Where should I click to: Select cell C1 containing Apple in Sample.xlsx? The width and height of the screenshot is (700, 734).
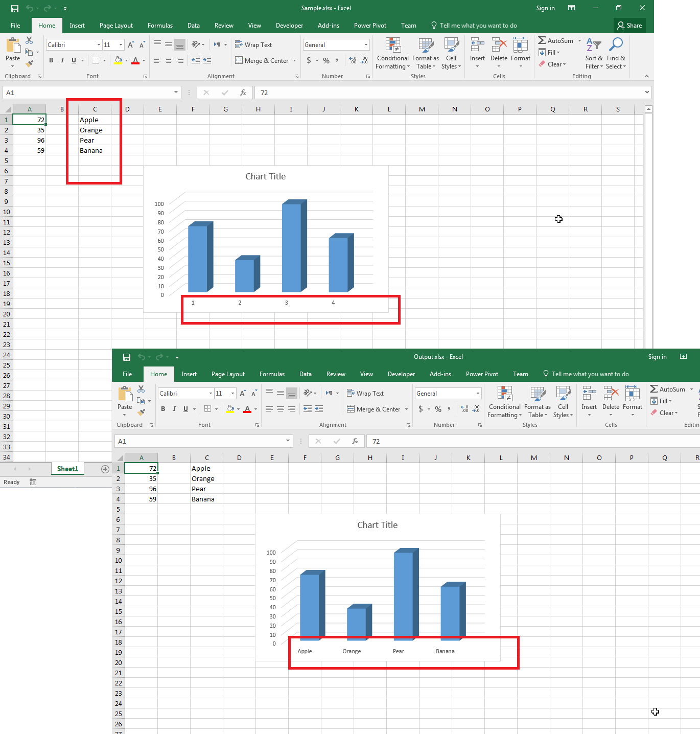tap(95, 120)
